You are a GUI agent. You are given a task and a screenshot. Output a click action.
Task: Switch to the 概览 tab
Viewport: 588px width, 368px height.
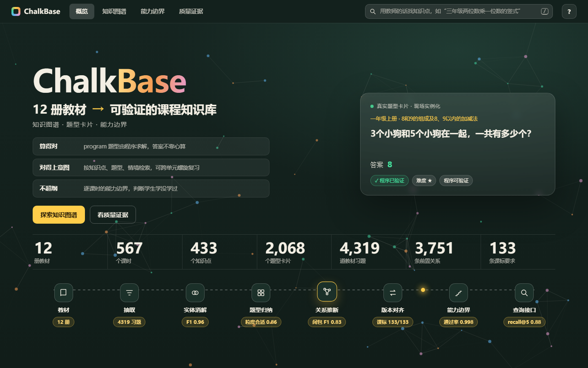(x=82, y=11)
